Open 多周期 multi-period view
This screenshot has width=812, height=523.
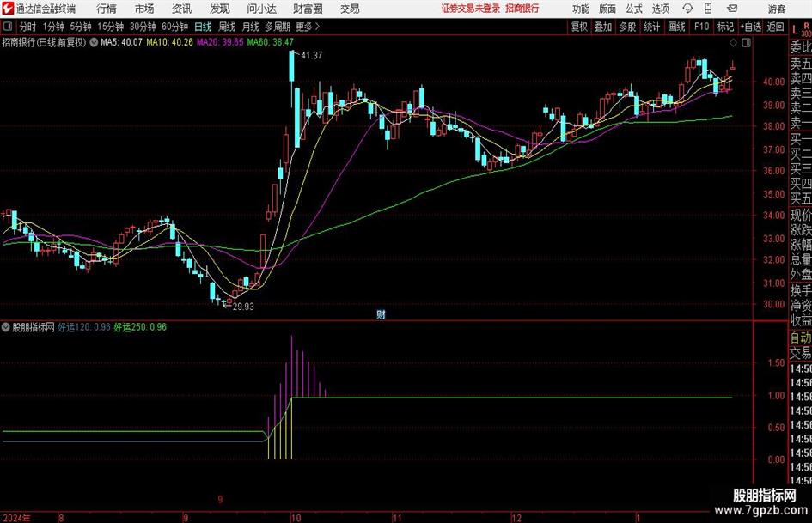pos(278,27)
